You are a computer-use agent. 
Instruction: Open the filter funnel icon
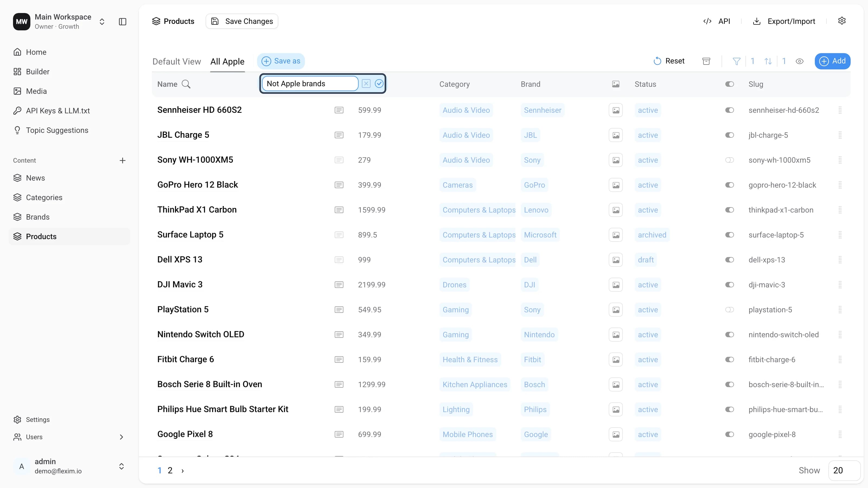point(737,61)
